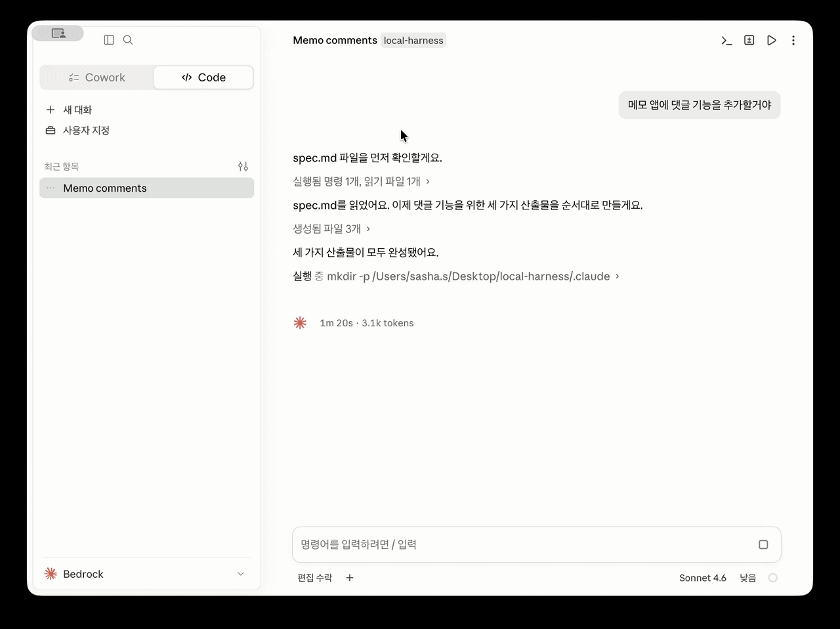Viewport: 840px width, 629px height.
Task: Click the ellipsis on Memo comments row
Action: (51, 188)
